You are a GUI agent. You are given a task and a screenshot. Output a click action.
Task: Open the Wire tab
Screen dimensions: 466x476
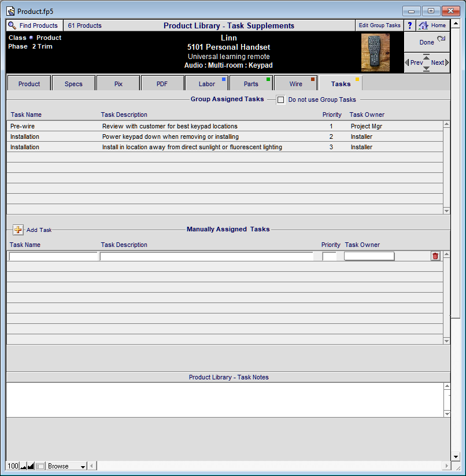click(295, 84)
